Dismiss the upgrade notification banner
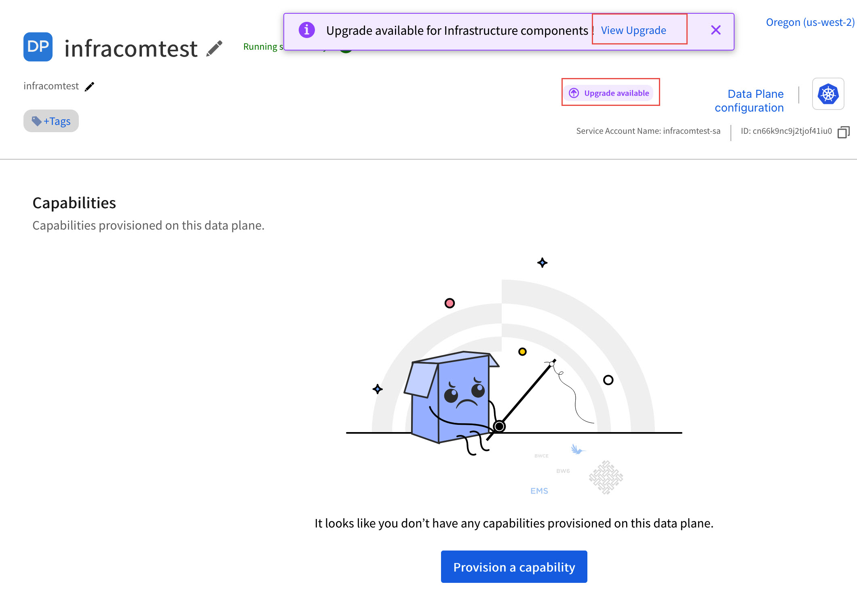The image size is (857, 616). (x=716, y=30)
